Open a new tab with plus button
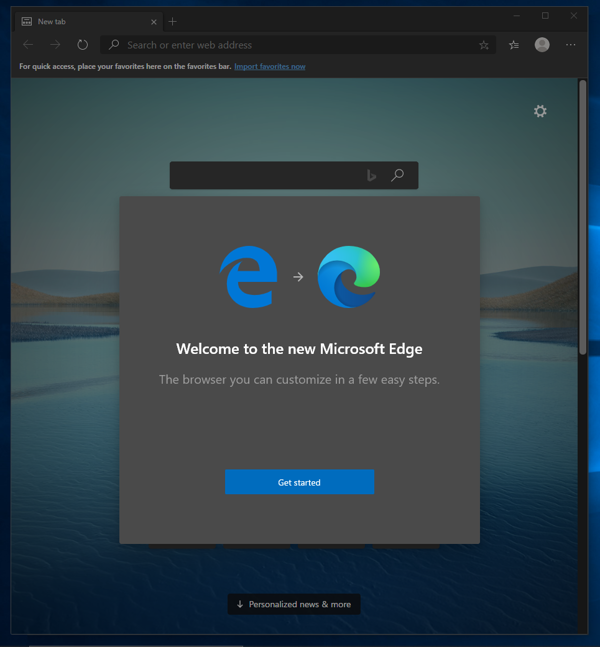The image size is (600, 647). click(172, 21)
